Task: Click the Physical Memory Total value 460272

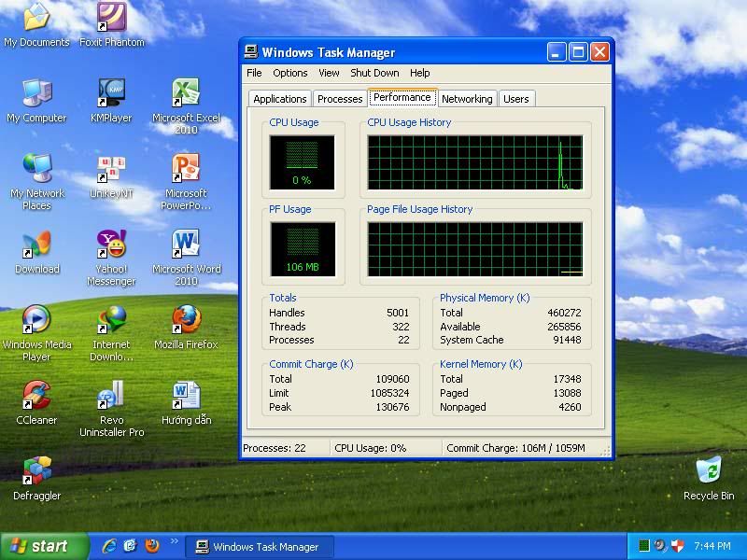Action: pos(564,313)
